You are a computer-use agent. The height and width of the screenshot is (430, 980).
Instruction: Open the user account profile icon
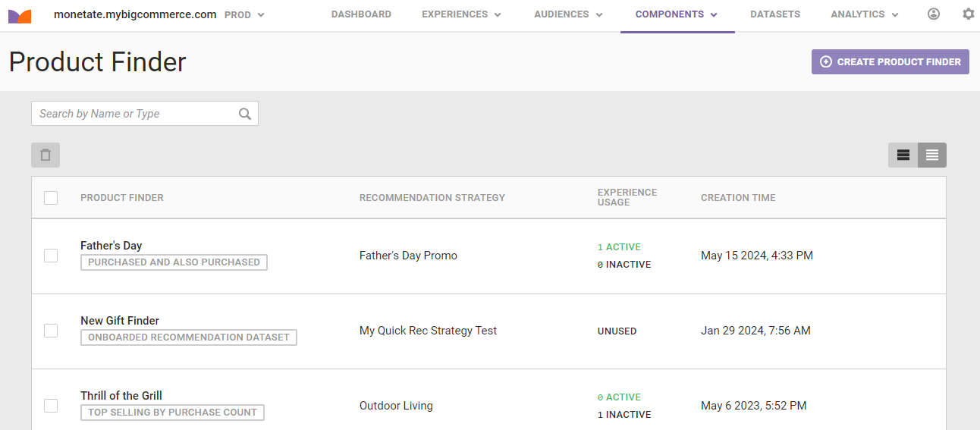pyautogui.click(x=934, y=14)
